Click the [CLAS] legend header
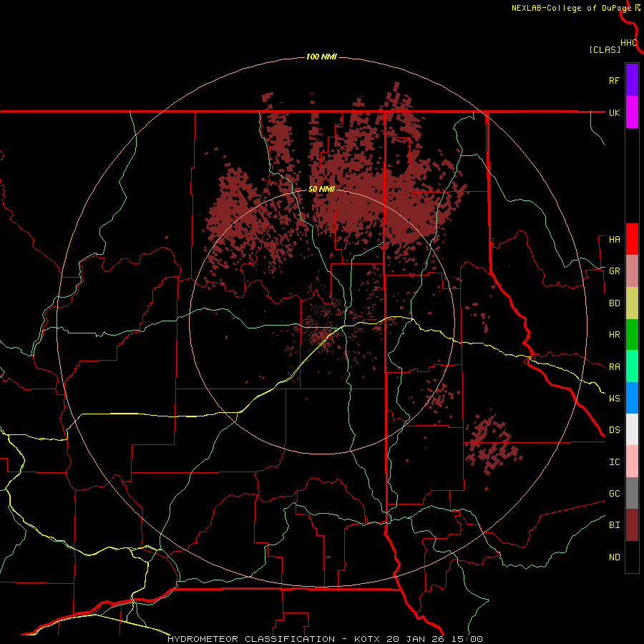Viewport: 644px width, 644px height. (x=605, y=49)
